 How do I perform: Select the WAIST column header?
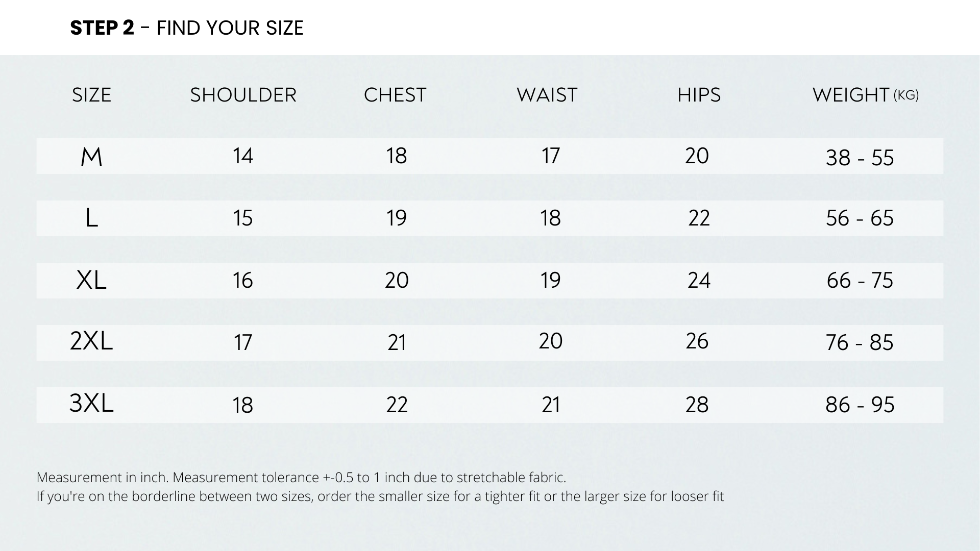click(547, 95)
